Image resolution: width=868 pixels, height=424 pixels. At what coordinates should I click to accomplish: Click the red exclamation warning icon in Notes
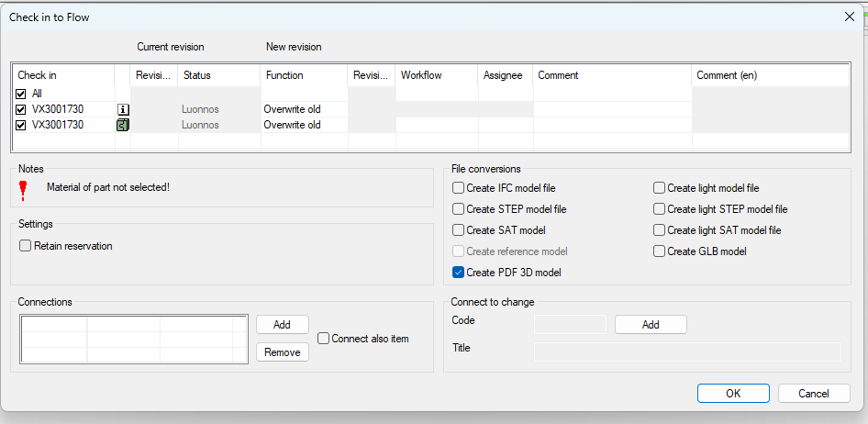pos(23,189)
